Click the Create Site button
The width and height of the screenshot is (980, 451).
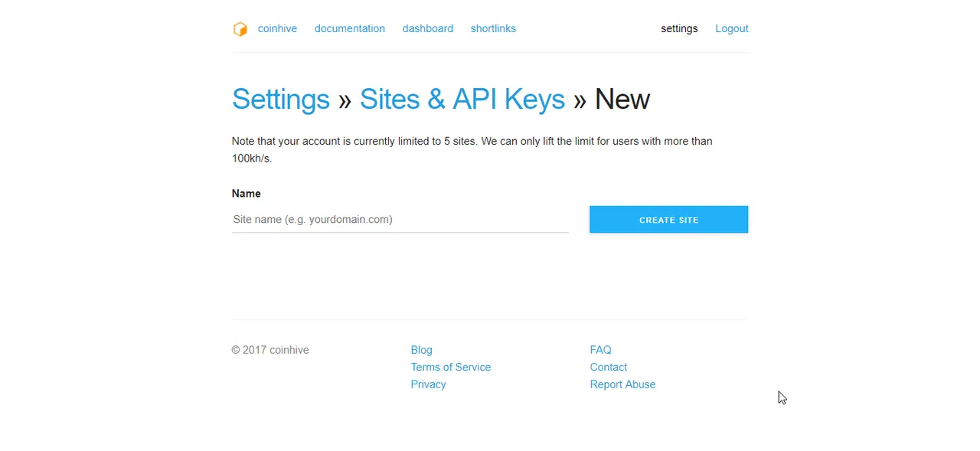(x=668, y=220)
